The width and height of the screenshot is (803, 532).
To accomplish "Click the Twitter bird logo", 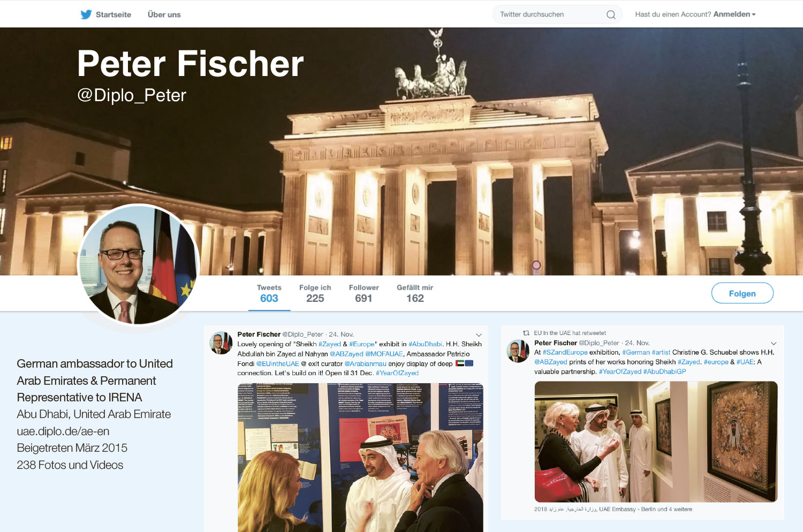I will pyautogui.click(x=86, y=14).
